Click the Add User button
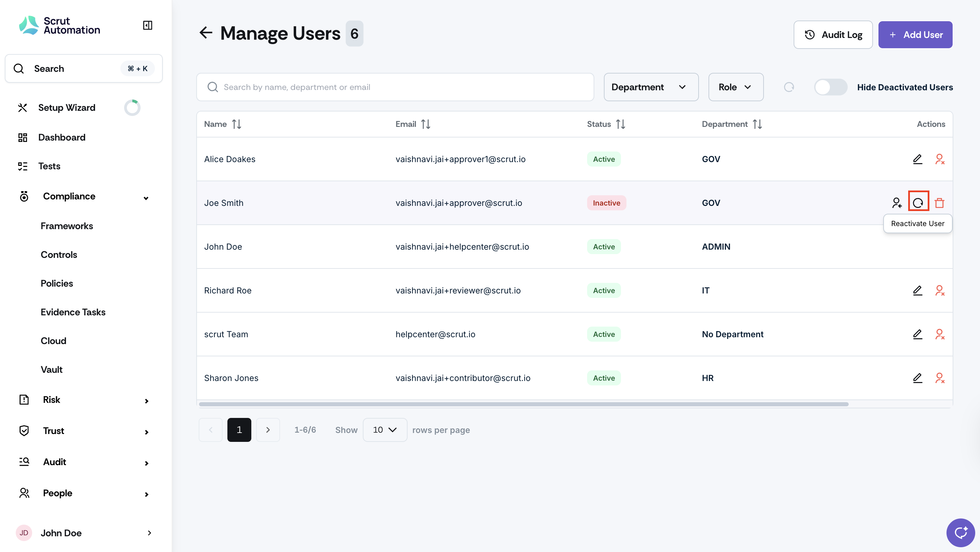This screenshot has width=980, height=552. (x=915, y=35)
